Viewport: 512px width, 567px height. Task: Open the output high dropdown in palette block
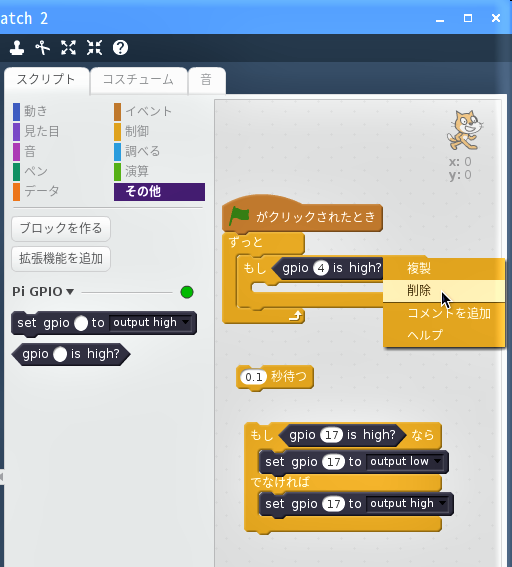pos(151,322)
